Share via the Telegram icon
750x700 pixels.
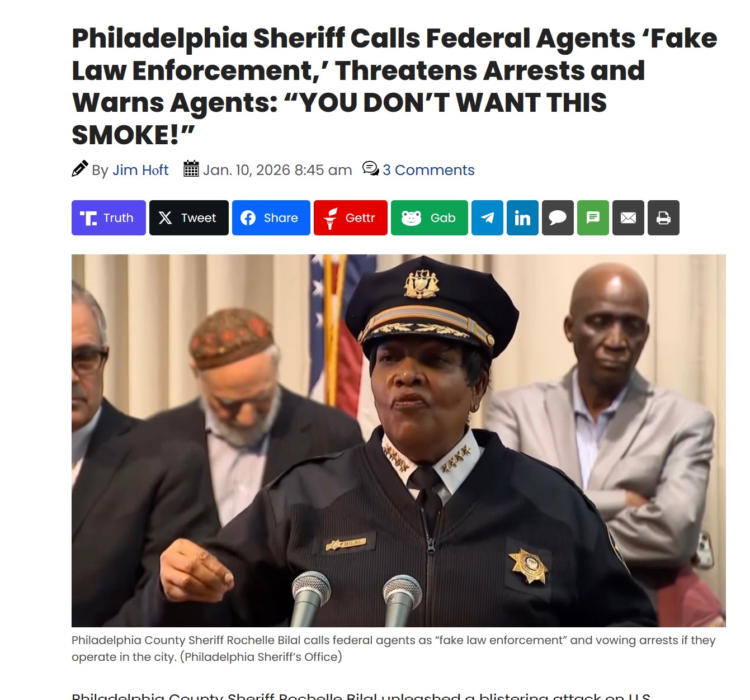(488, 217)
